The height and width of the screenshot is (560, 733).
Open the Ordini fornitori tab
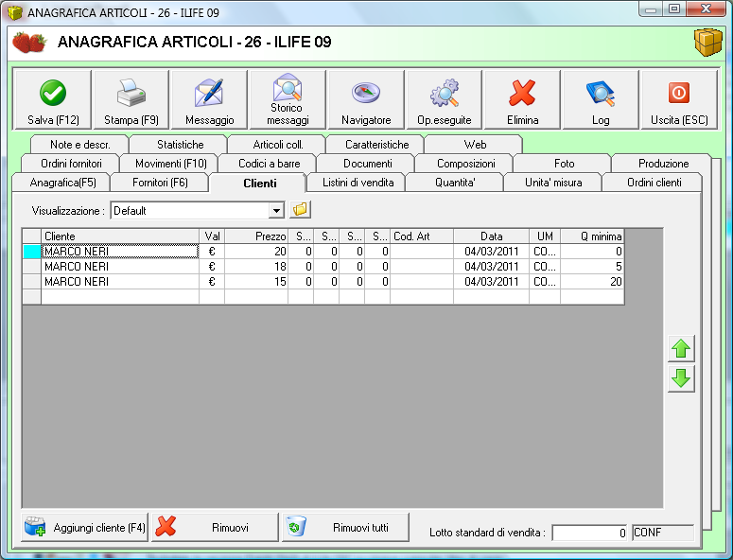tap(71, 164)
